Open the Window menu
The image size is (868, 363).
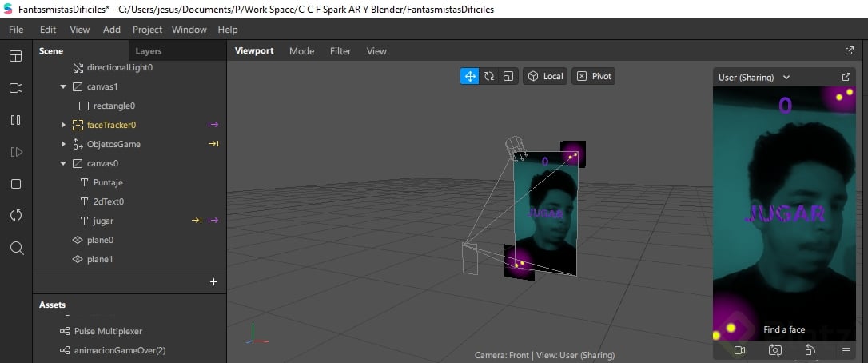pos(189,30)
